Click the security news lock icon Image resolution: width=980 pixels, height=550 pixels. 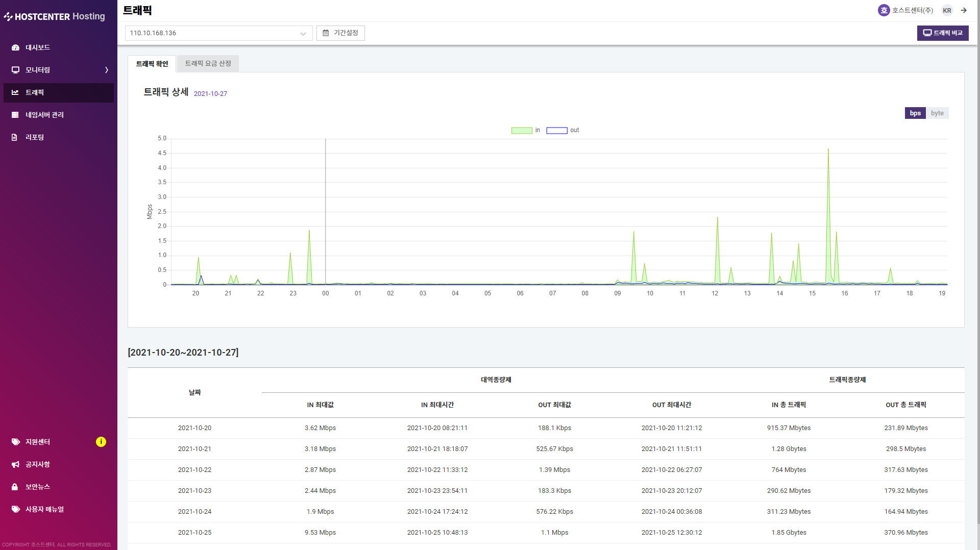[x=15, y=487]
